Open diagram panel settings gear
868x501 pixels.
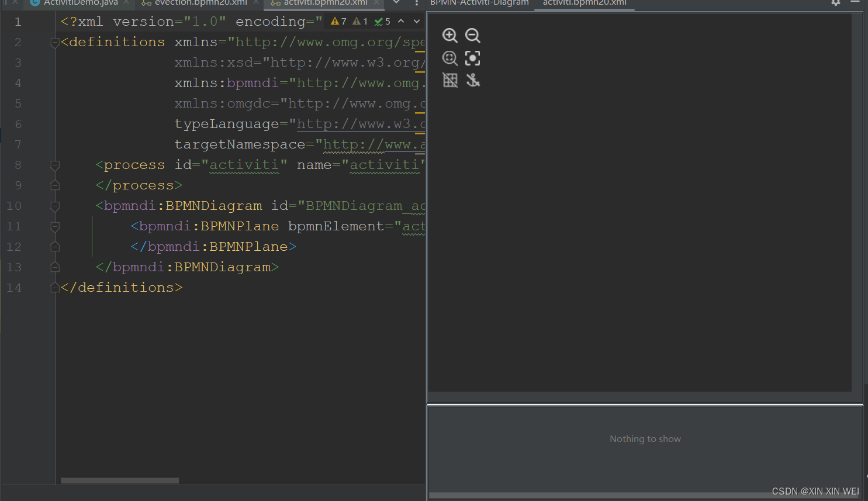coord(836,3)
